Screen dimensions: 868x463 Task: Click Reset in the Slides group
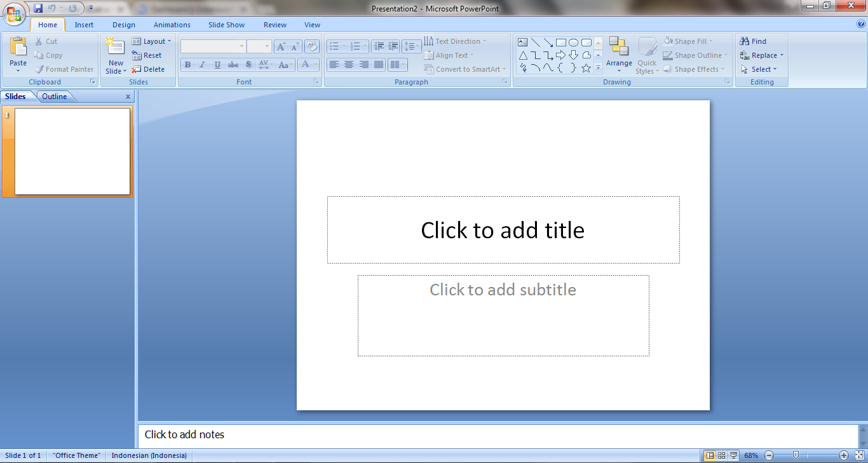147,55
